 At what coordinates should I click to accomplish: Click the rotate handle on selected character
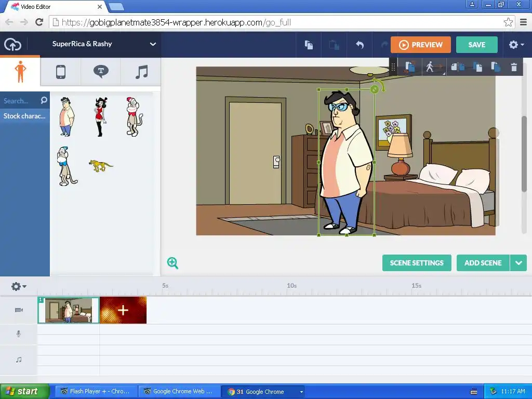tap(374, 89)
